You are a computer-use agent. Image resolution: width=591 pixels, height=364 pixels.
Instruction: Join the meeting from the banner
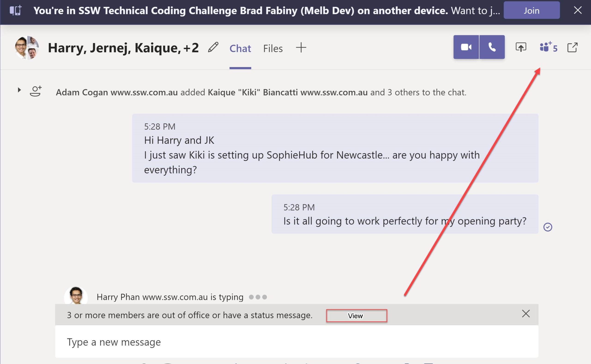tap(531, 10)
